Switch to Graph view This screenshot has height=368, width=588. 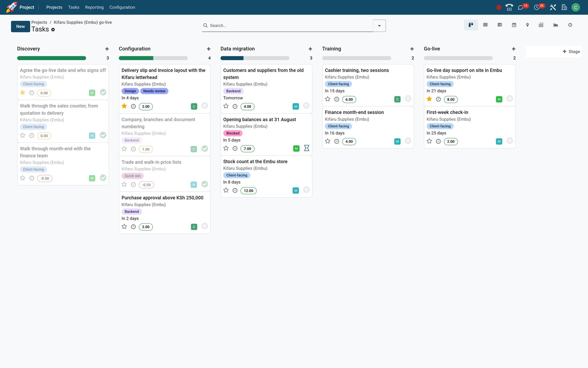[x=556, y=25]
